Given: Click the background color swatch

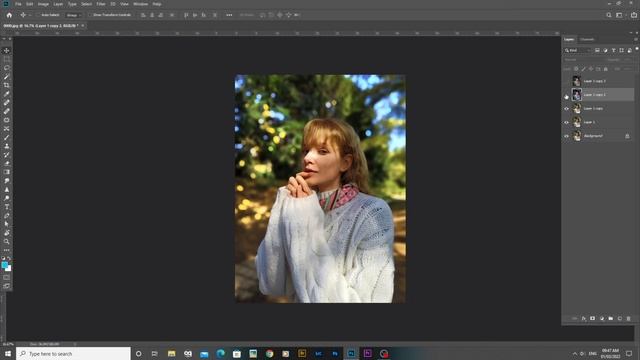Looking at the screenshot, I should coord(9,269).
